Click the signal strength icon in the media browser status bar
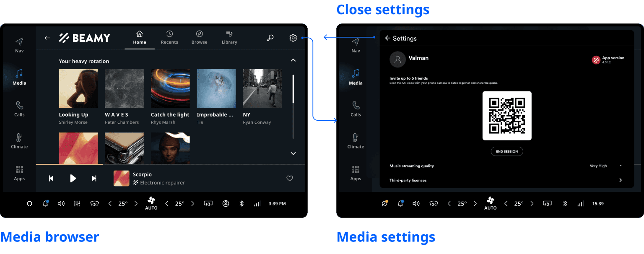644x254 pixels. coord(257,204)
